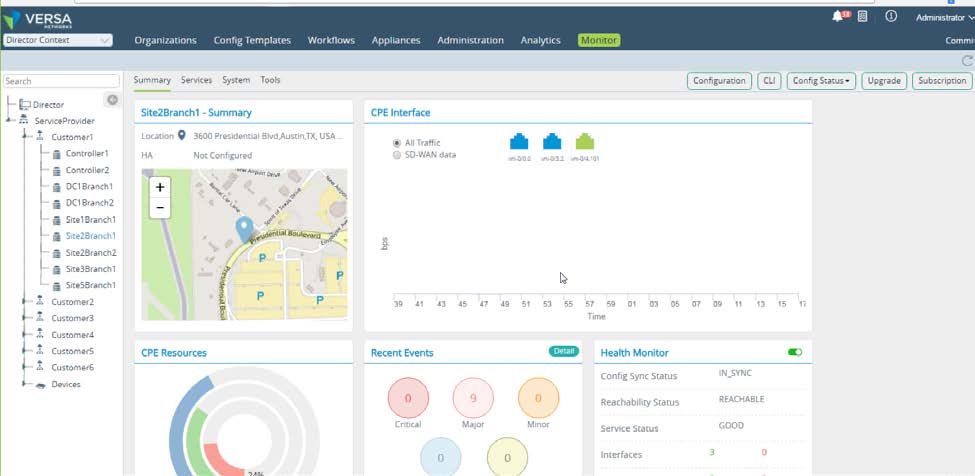Click the Controller1 appliance icon
This screenshot has width=975, height=476.
click(56, 153)
